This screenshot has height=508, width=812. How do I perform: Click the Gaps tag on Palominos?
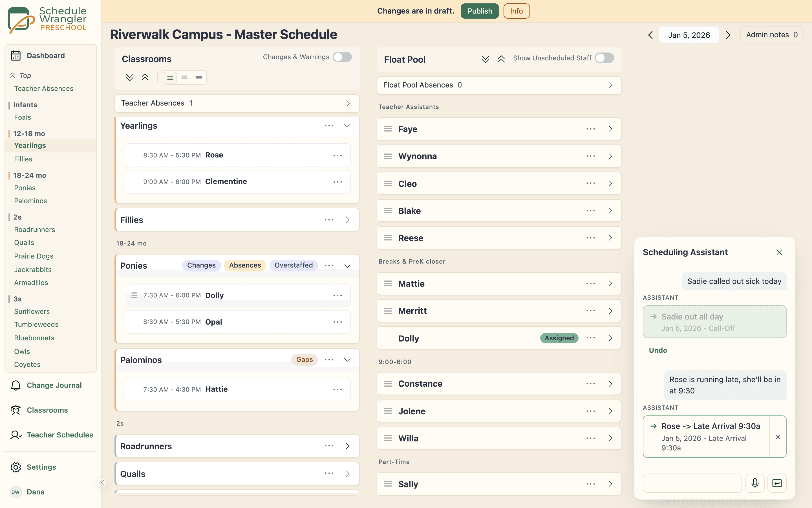click(304, 360)
